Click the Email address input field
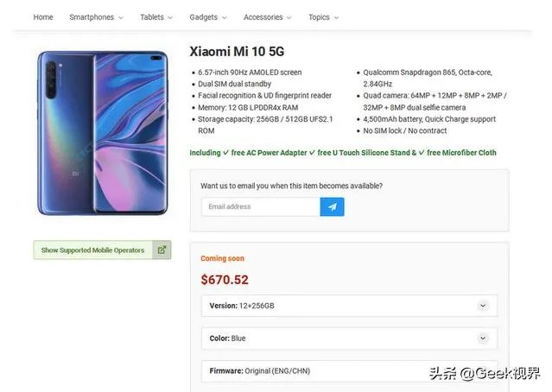 coord(260,206)
